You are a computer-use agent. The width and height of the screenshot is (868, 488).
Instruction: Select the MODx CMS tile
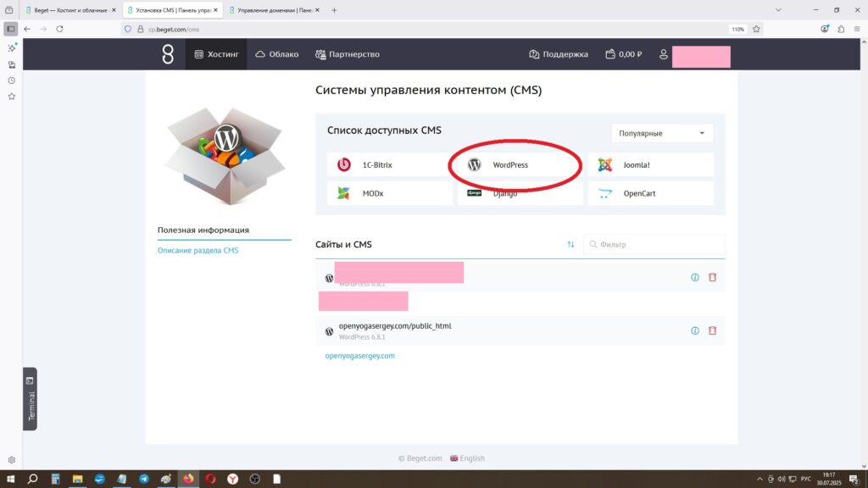point(390,194)
